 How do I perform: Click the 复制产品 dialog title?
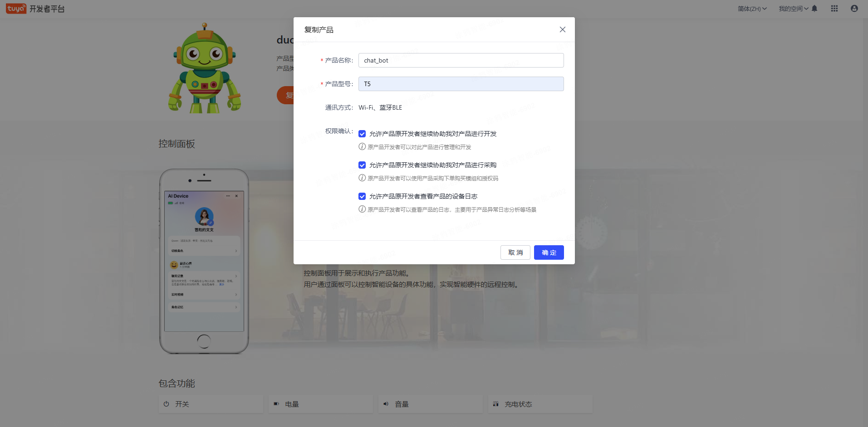(x=319, y=29)
